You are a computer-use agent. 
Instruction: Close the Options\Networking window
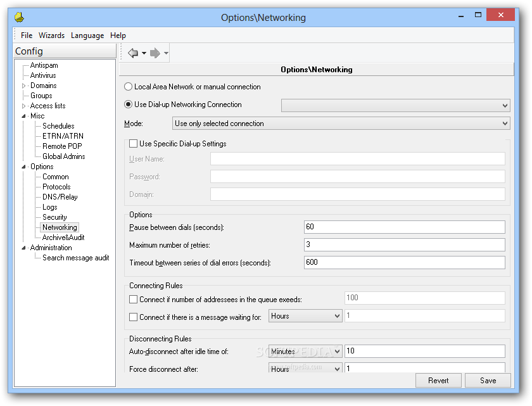(x=500, y=15)
